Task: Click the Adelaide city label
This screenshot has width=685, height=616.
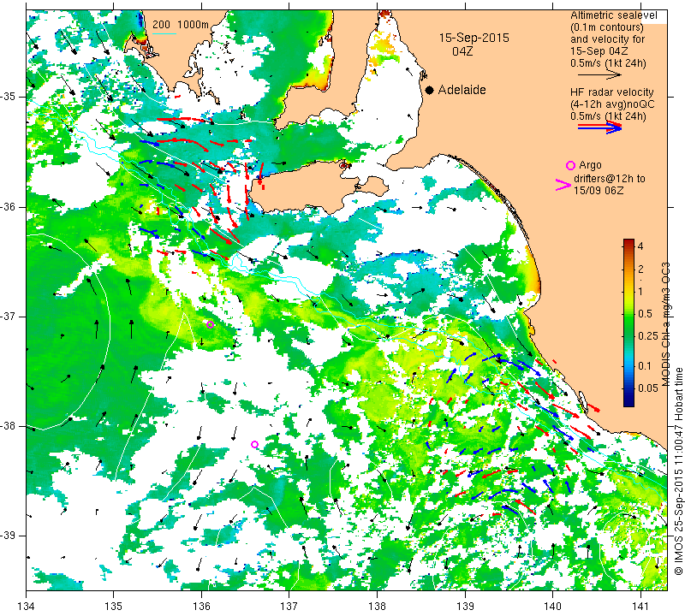Action: click(462, 90)
